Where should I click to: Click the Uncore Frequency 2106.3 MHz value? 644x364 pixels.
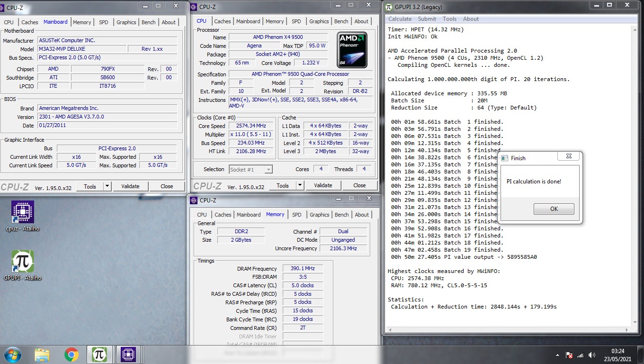tap(343, 248)
